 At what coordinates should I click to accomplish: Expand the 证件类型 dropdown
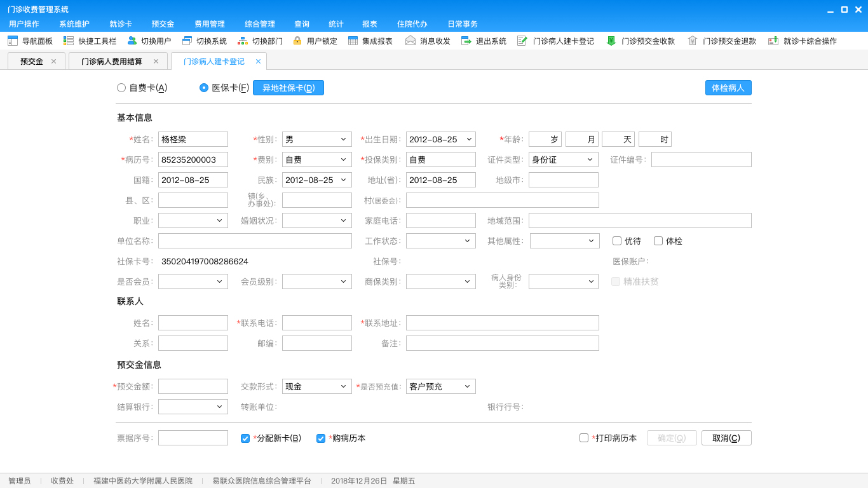coord(564,159)
